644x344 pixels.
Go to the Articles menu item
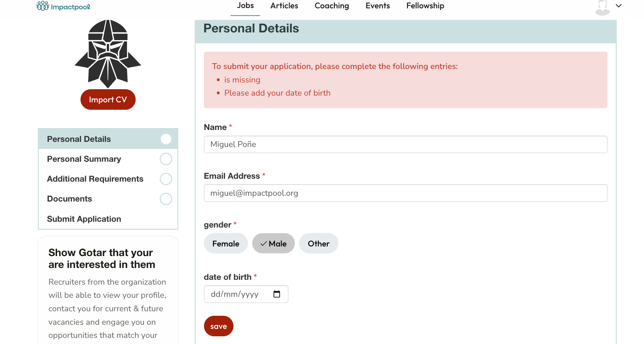pos(284,6)
